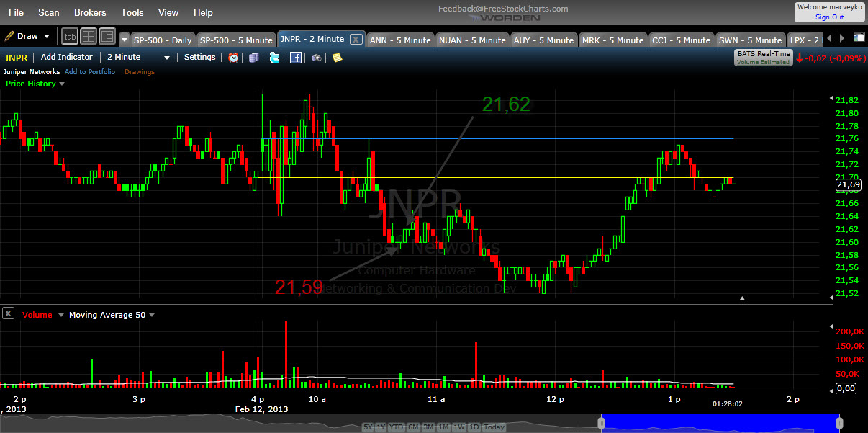Click the Worden logo

point(503,17)
